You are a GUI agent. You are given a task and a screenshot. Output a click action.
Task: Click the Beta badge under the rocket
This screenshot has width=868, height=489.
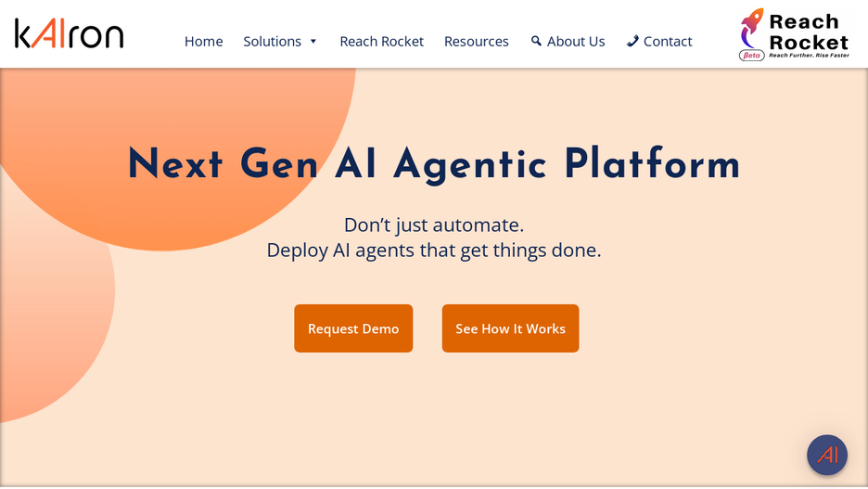point(752,56)
